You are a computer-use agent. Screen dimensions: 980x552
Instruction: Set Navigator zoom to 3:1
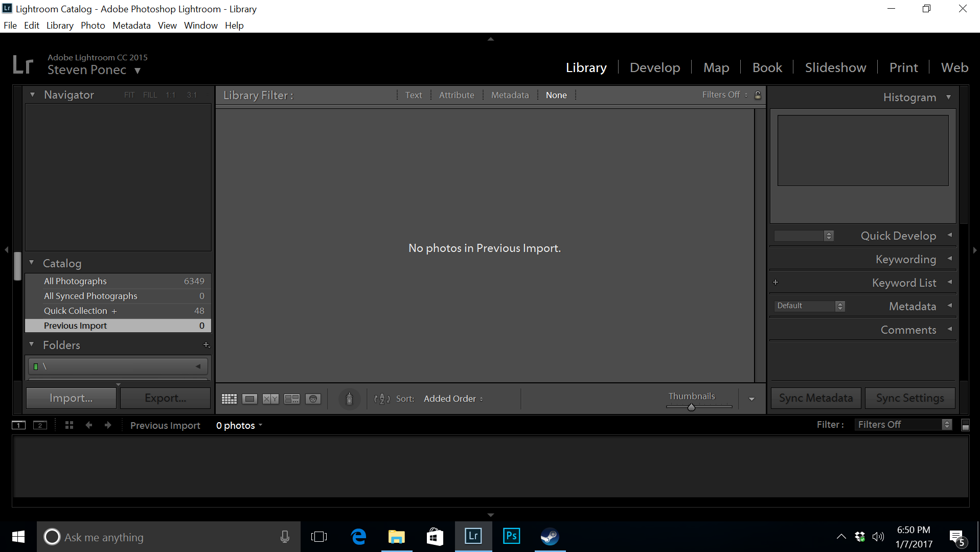pyautogui.click(x=192, y=95)
